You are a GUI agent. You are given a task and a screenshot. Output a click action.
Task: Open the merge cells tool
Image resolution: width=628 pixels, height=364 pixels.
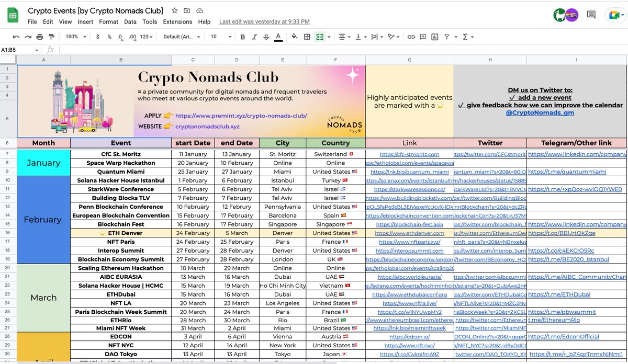pos(320,38)
